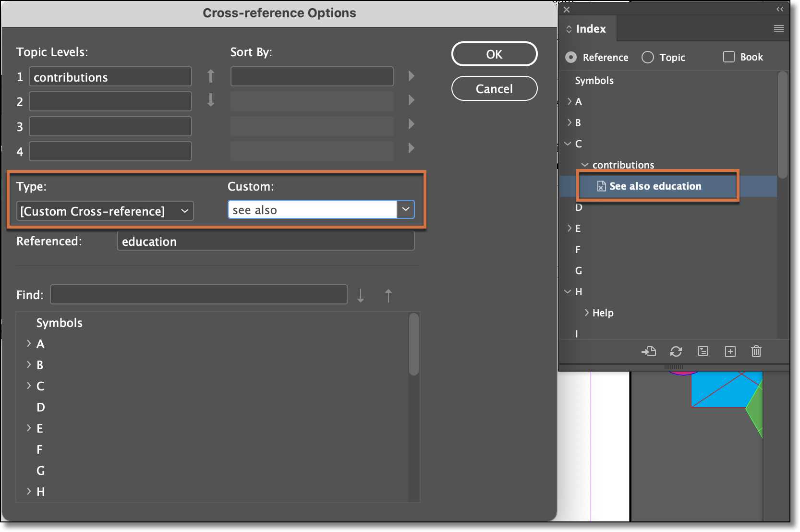Select the Topic radio button
This screenshot has width=800, height=532.
click(x=647, y=57)
